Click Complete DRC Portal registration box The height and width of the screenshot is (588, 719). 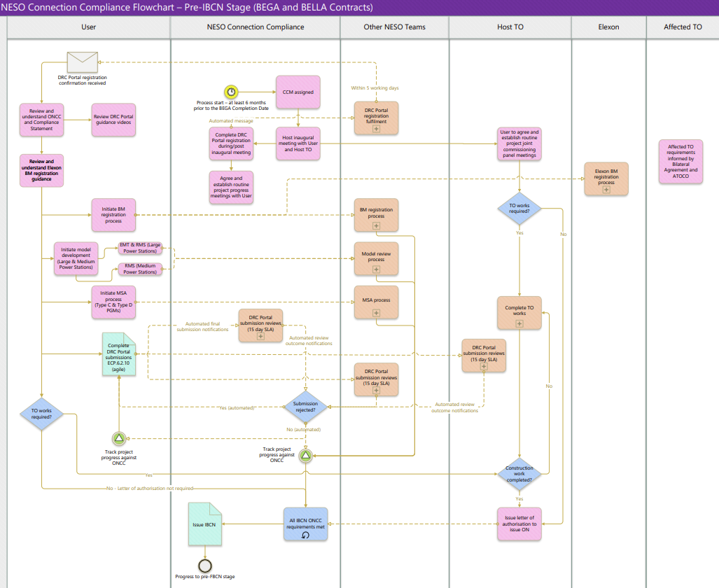point(231,143)
